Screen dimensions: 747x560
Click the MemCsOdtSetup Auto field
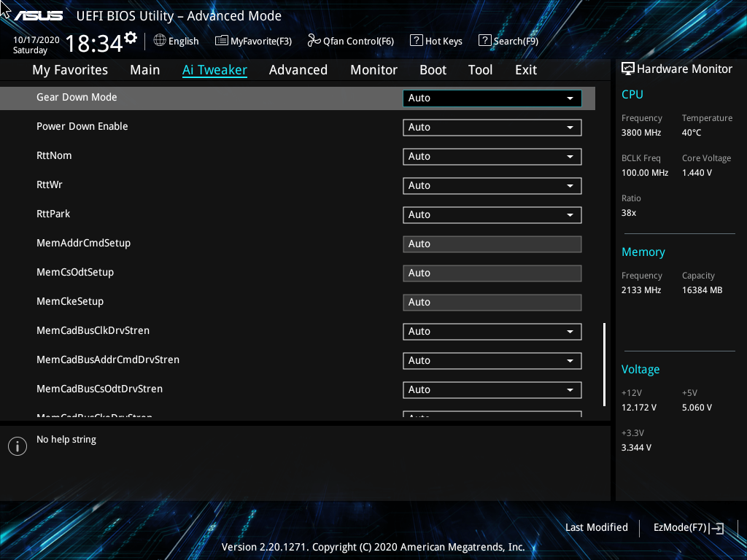click(492, 273)
